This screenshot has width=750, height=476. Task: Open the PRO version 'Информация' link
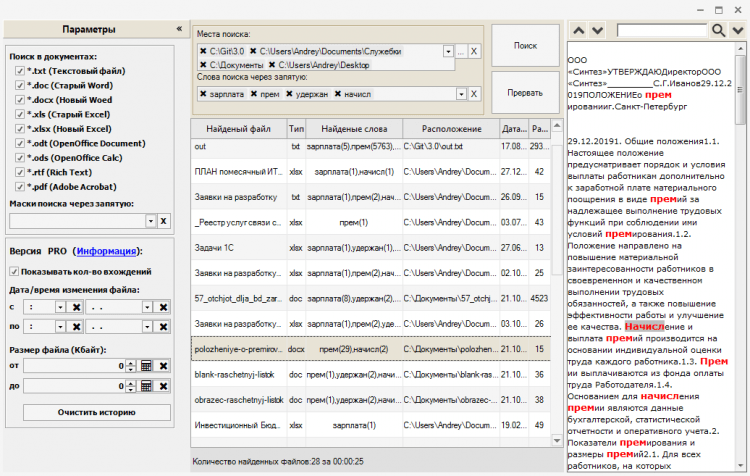tap(107, 251)
